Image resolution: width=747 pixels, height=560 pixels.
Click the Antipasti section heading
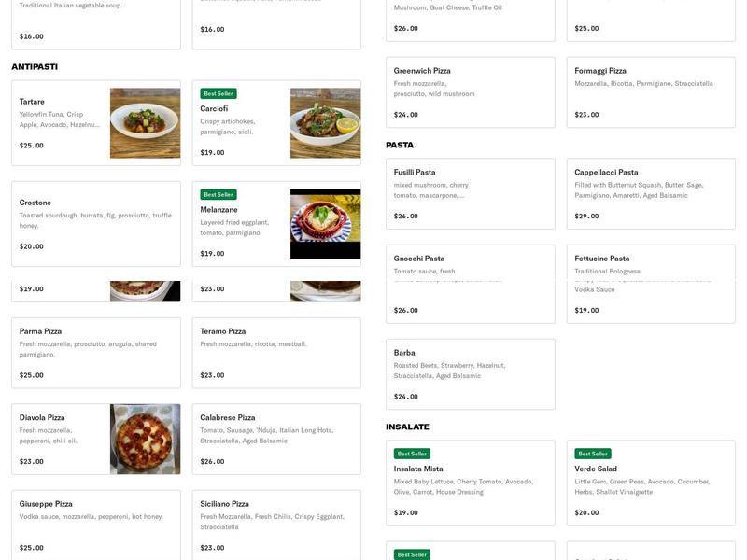point(35,66)
